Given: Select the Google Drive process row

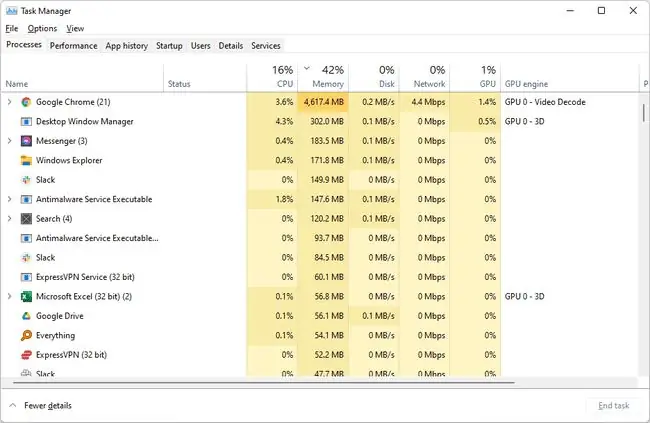Looking at the screenshot, I should (x=320, y=316).
